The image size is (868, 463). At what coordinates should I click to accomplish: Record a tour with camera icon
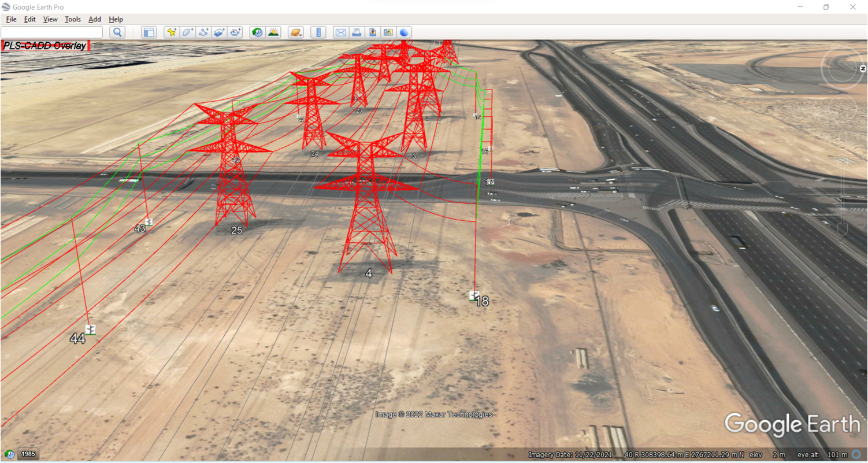235,32
